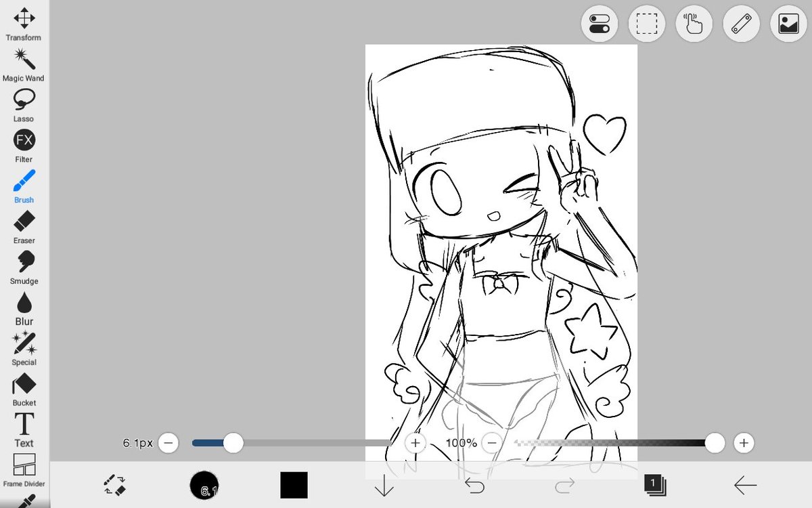Viewport: 812px width, 508px height.
Task: Tap the down arrow to hide toolbar
Action: pyautogui.click(x=384, y=485)
